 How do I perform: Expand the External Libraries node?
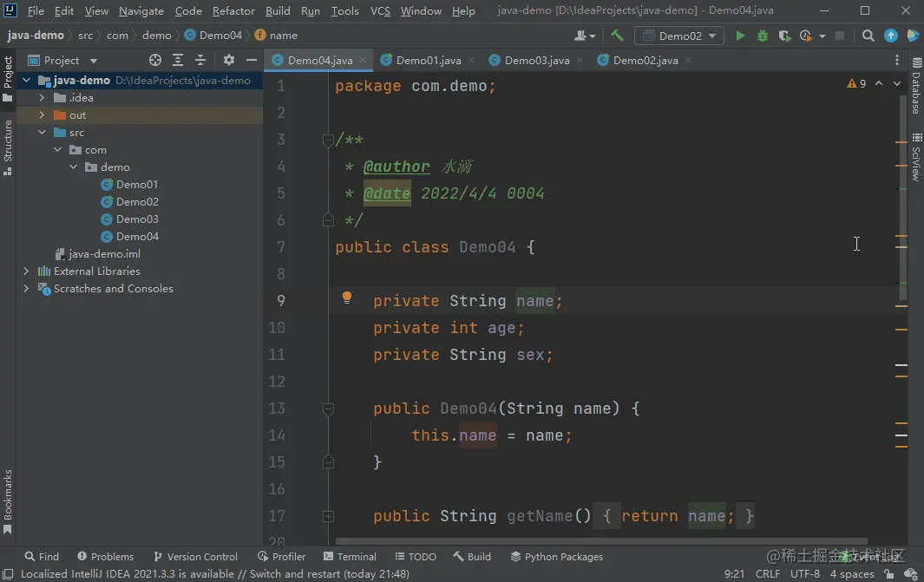click(x=27, y=271)
